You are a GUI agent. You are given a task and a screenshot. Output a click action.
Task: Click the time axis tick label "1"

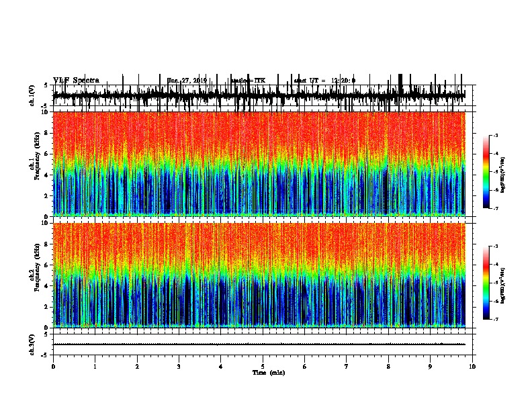point(95,367)
